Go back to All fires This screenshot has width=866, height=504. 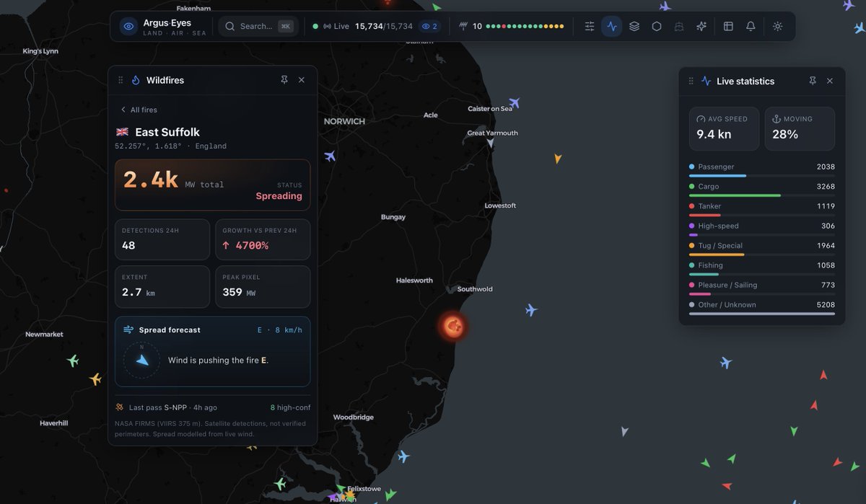coord(139,110)
